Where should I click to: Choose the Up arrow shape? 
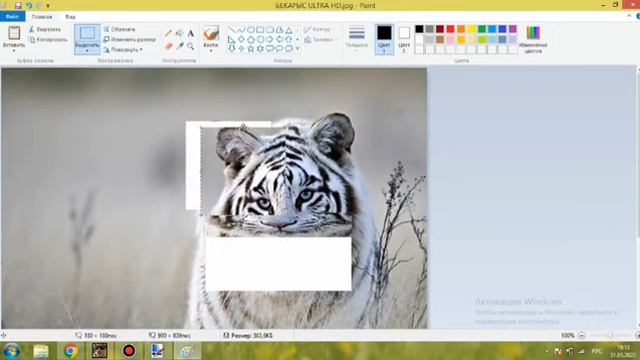tap(289, 40)
